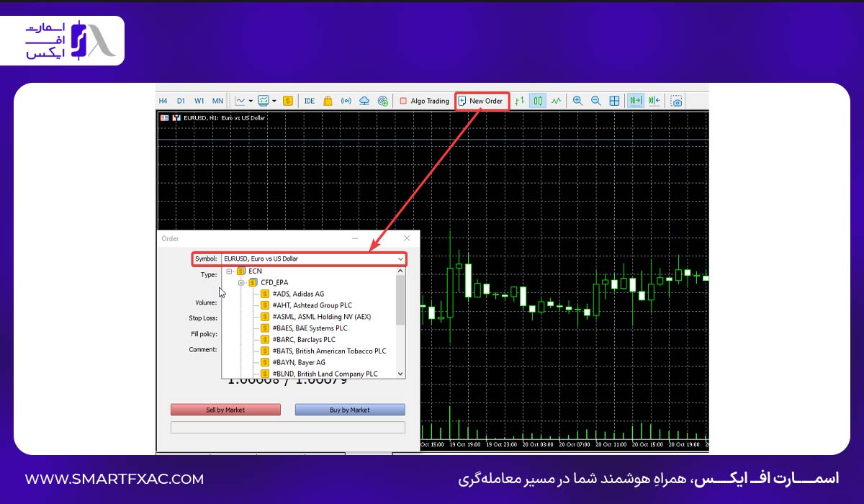
Task: Toggle auto scroll chart icon
Action: (635, 102)
